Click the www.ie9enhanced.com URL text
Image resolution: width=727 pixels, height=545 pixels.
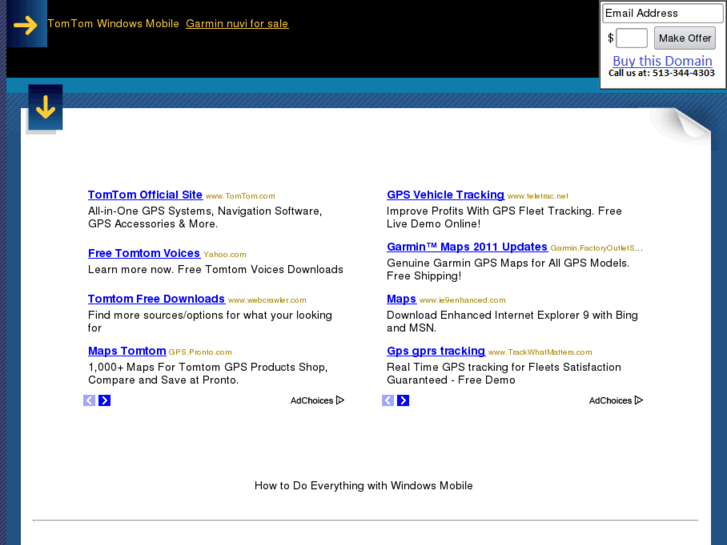click(x=462, y=301)
